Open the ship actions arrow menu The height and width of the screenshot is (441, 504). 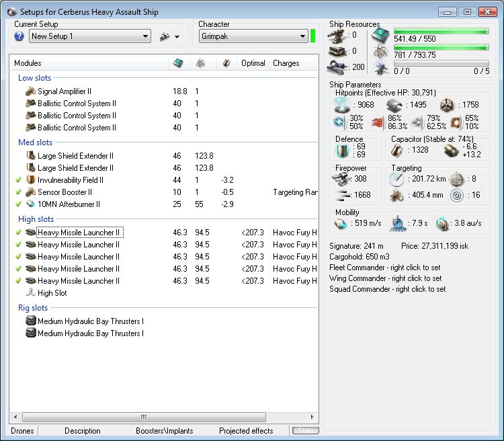177,37
